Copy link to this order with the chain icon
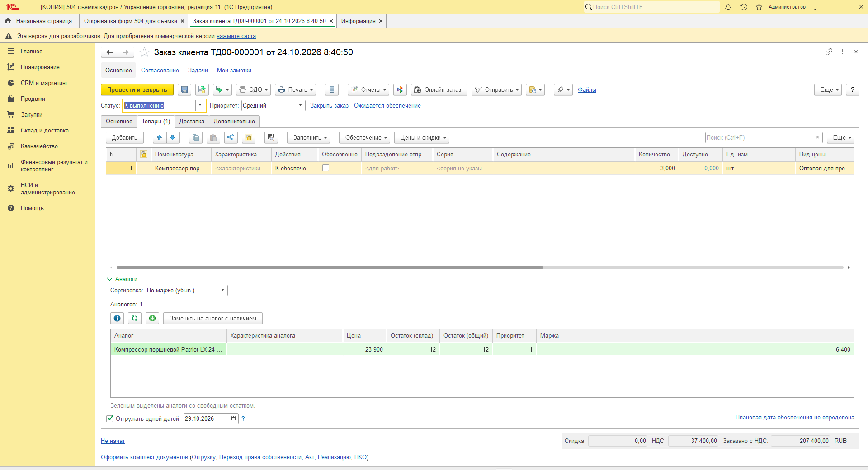The image size is (868, 470). tap(829, 52)
